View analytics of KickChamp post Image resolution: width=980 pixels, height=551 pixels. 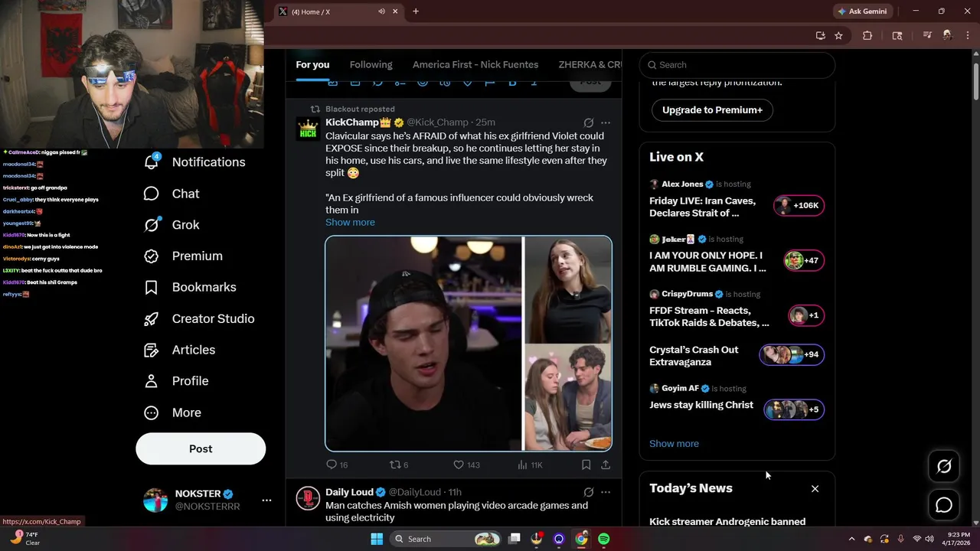click(530, 465)
